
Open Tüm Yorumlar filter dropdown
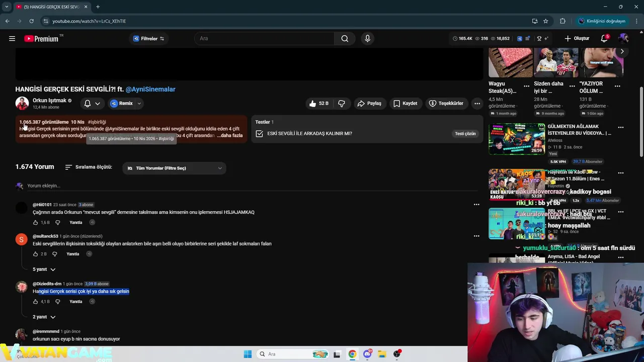174,168
